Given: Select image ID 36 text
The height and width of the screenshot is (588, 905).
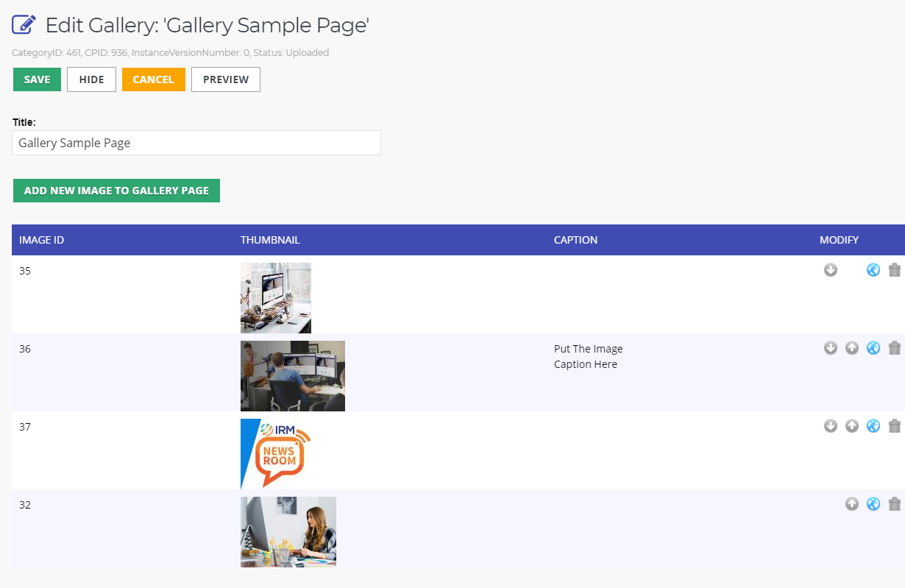Looking at the screenshot, I should pos(25,349).
